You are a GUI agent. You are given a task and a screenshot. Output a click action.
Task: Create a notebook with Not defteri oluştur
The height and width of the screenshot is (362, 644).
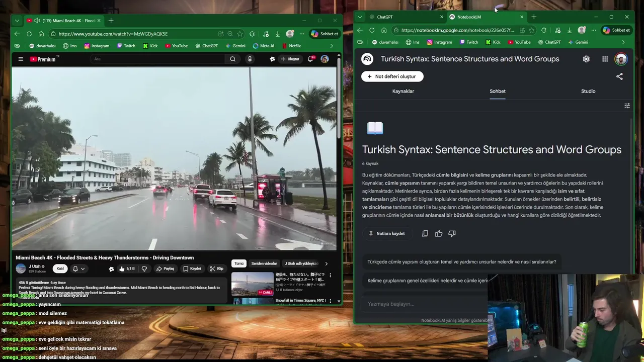(392, 76)
